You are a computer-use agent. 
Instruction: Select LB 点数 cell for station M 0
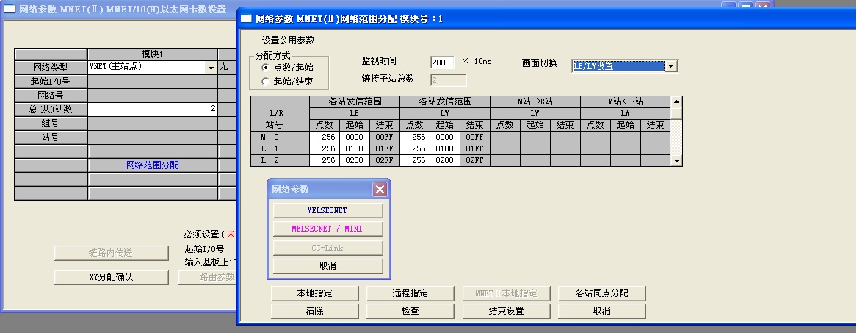[323, 137]
